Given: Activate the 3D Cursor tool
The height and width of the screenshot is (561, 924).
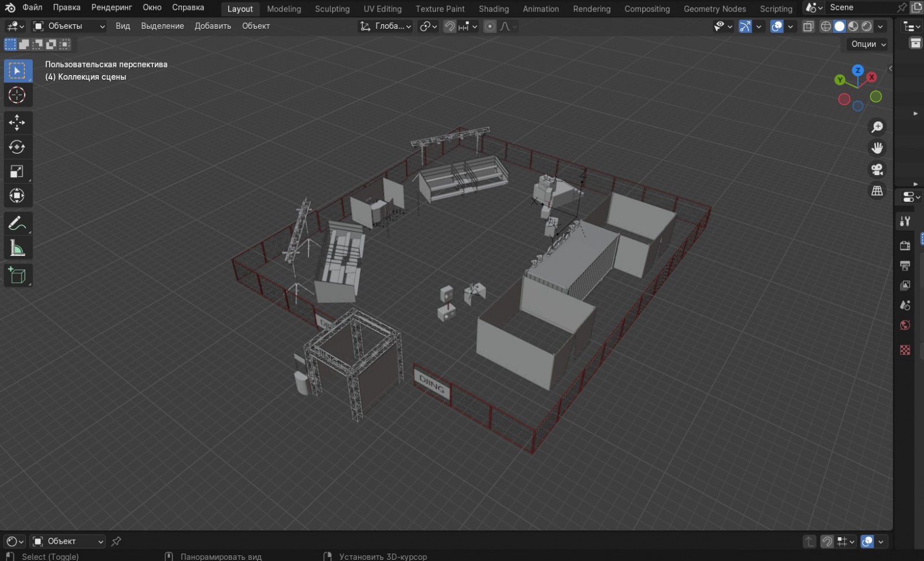Looking at the screenshot, I should [x=17, y=95].
